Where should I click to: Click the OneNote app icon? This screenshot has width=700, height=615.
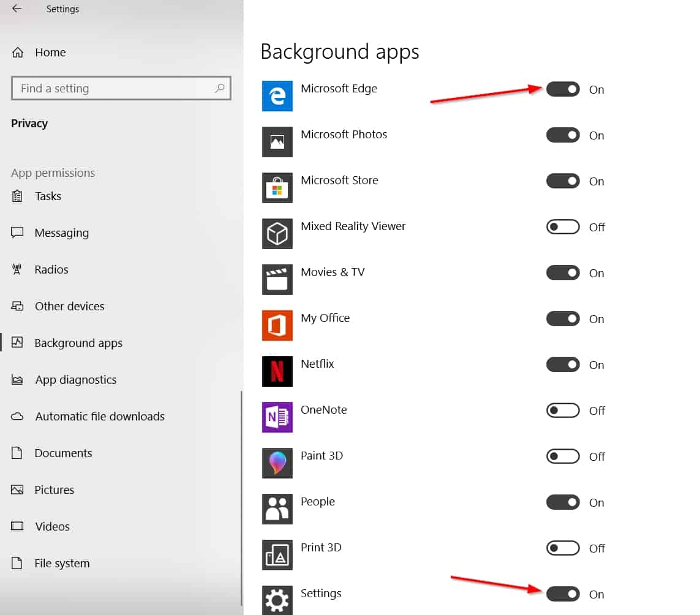(x=277, y=417)
